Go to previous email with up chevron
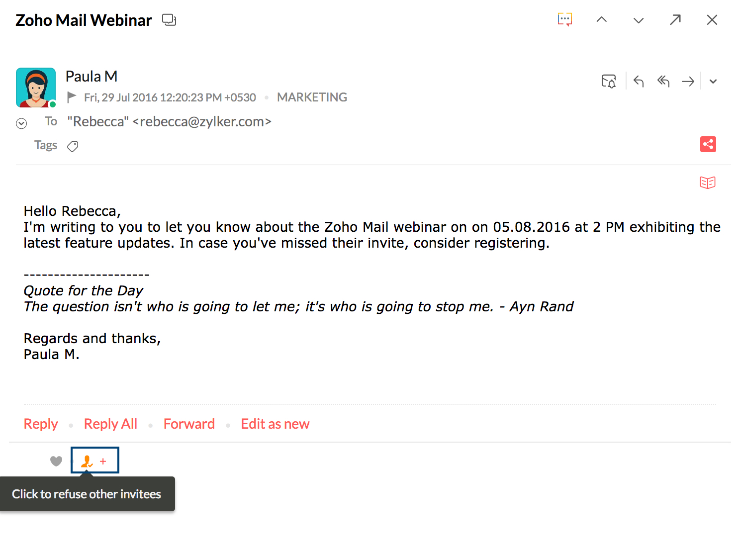737x560 pixels. click(602, 19)
